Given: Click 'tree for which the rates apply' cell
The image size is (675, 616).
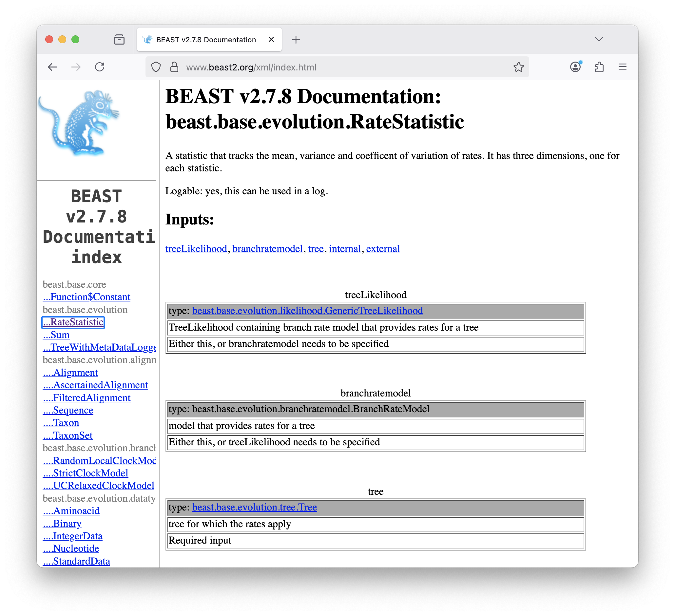Looking at the screenshot, I should tap(375, 524).
